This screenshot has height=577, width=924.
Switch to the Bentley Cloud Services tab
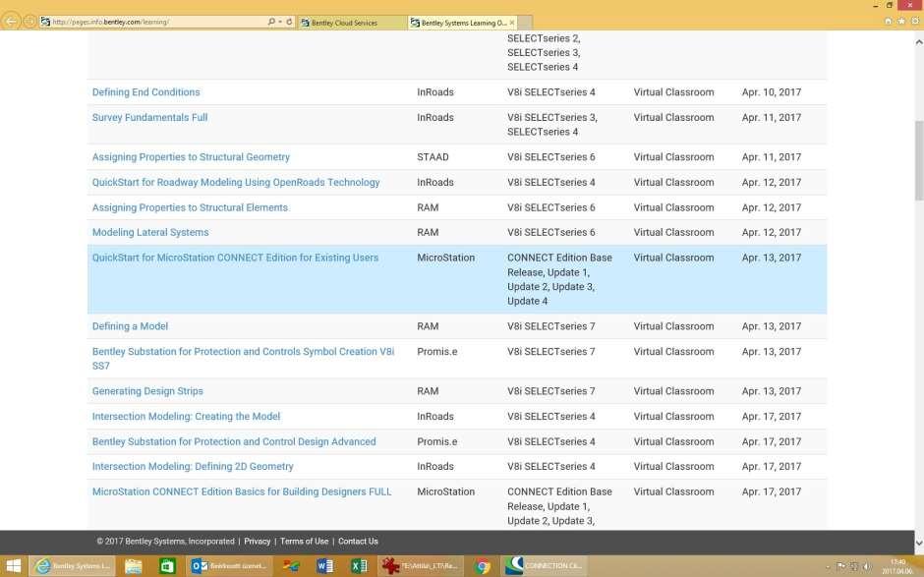click(x=352, y=23)
